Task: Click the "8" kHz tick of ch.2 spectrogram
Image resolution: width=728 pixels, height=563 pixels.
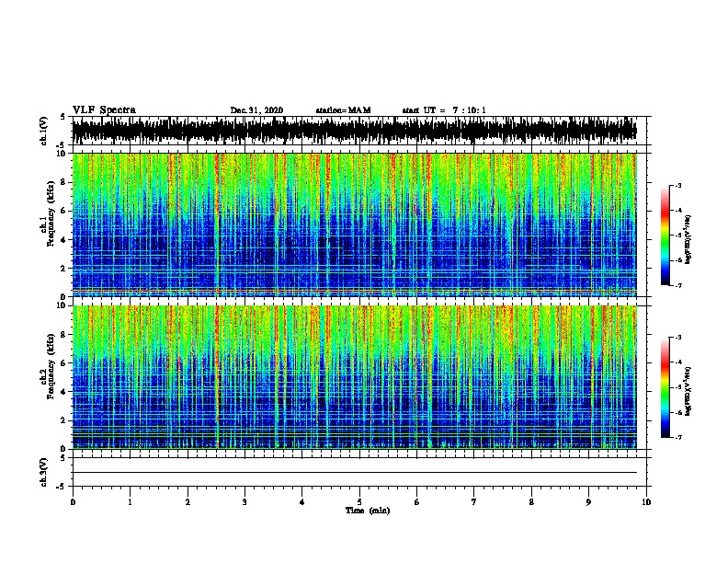Action: [63, 335]
